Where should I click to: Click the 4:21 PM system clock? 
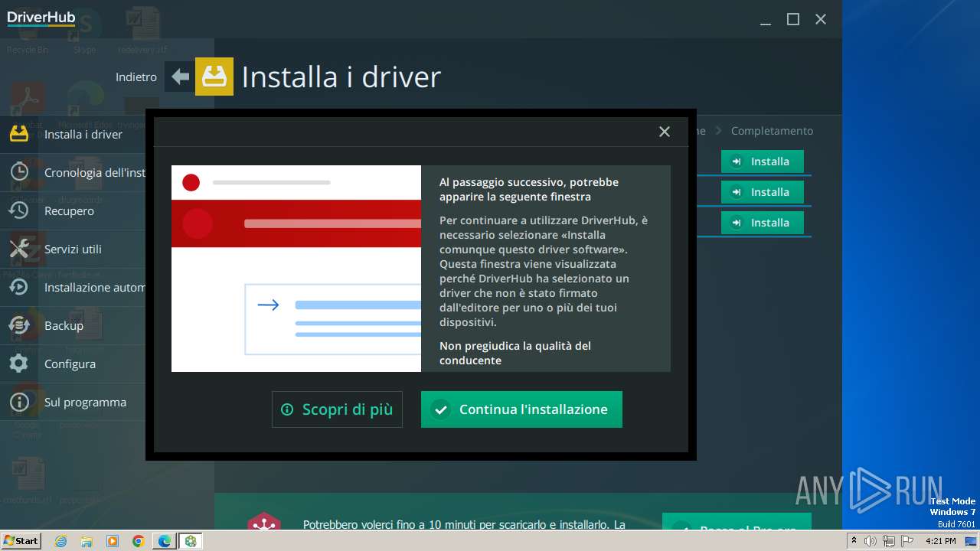click(941, 541)
